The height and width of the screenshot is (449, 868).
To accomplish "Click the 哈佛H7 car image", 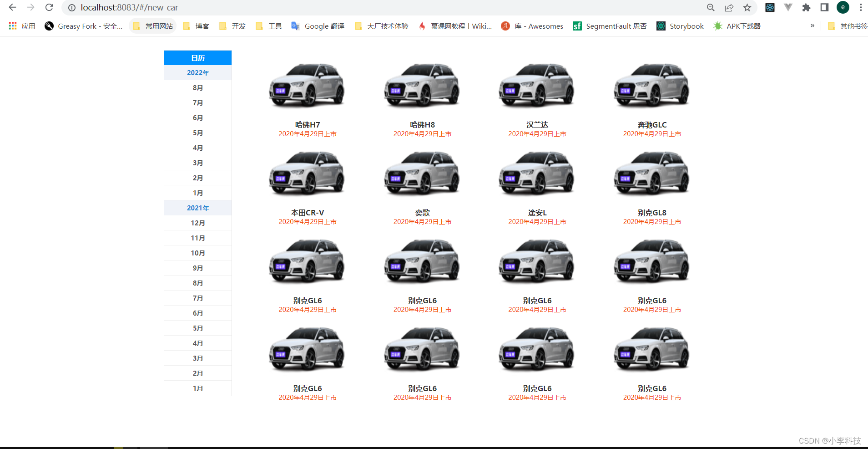I will pos(308,85).
